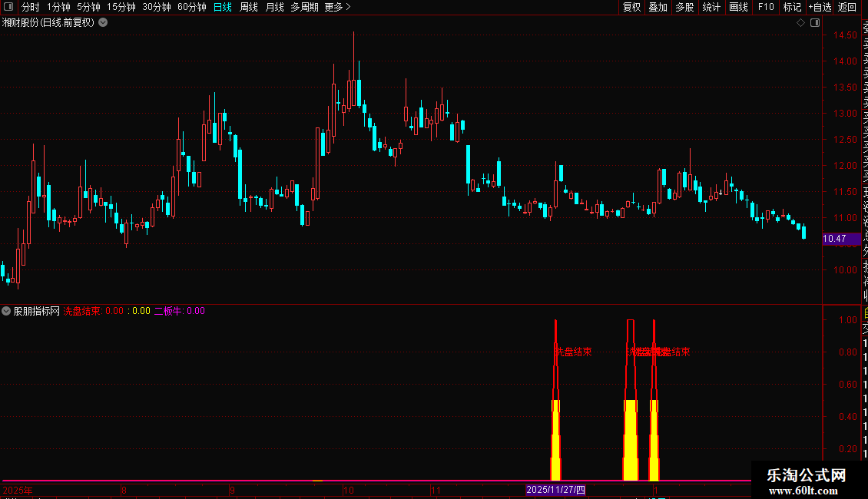This screenshot has height=499, width=868.
Task: Click the panel layout icon at top-left
Action: 8,7
